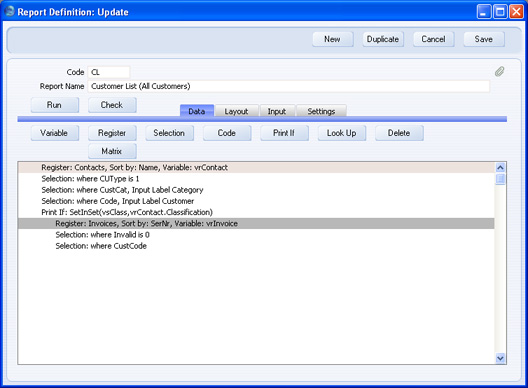Close the Report Definition window
528x388 pixels.
(516, 12)
